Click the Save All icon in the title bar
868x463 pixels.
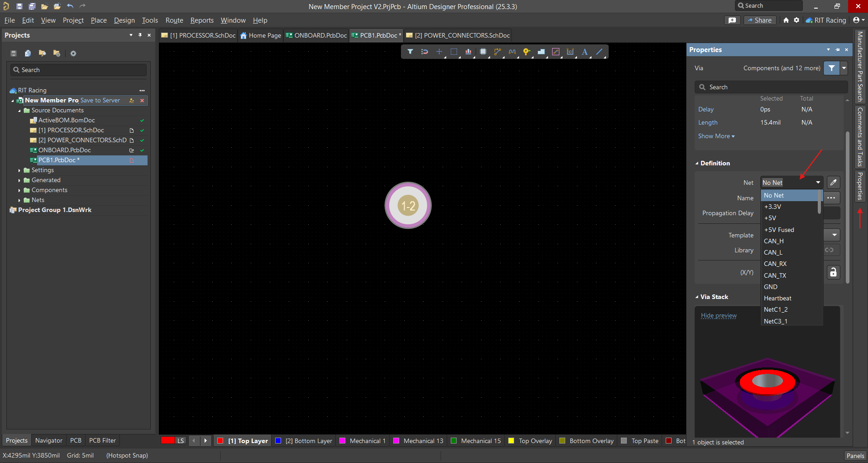coord(32,6)
